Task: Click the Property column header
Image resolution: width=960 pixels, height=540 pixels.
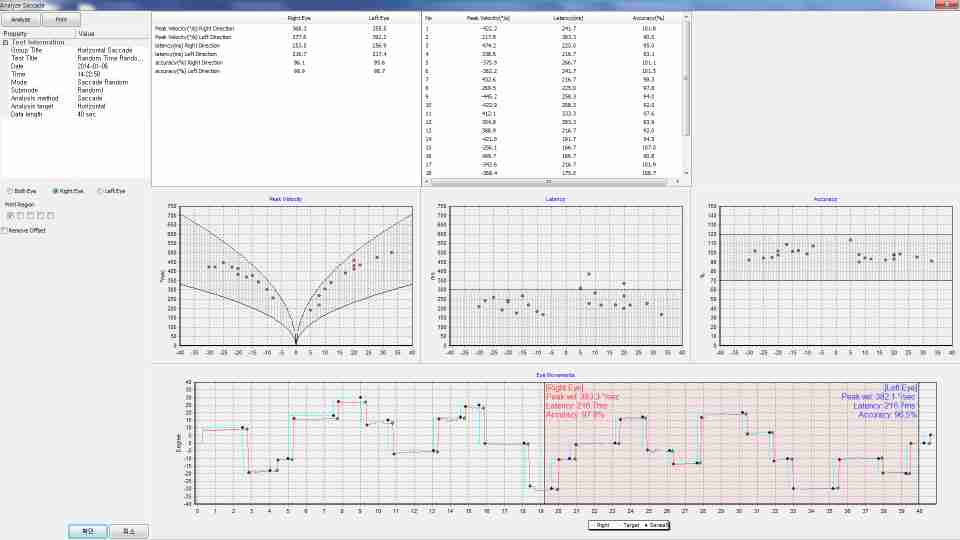Action: 38,34
